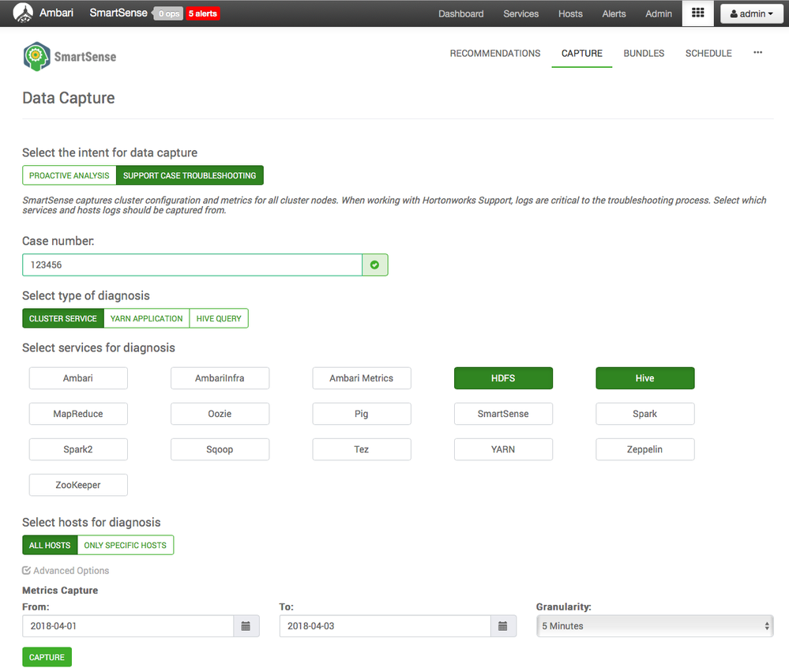Screen dimensions: 789x672
Task: Click the green Capture button
Action: (47, 657)
